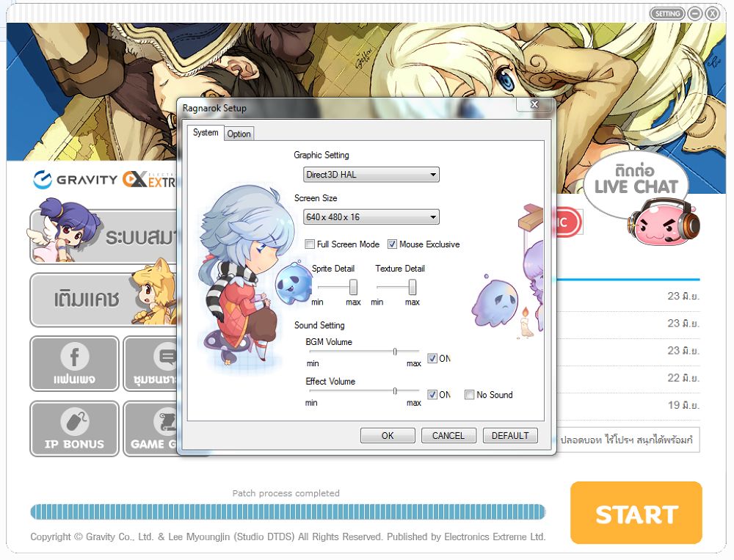The width and height of the screenshot is (734, 560).
Task: Click the orange fox cash top-up button
Action: 103,299
